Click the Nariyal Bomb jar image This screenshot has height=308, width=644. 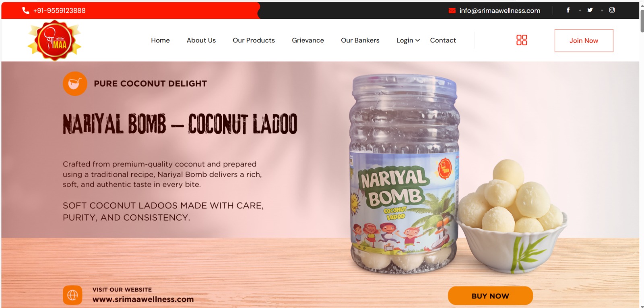pos(404,173)
